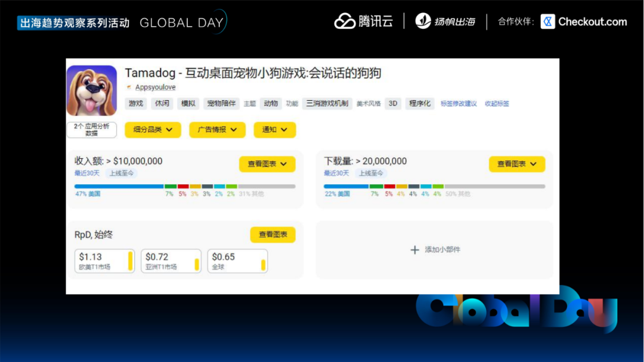Click the 50% 其他 downloads label
This screenshot has width=644, height=362.
click(457, 194)
